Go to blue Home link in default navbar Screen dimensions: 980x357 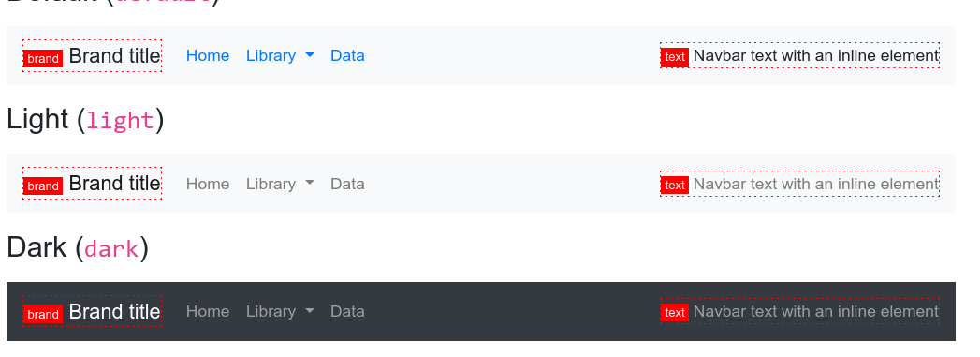[x=208, y=55]
